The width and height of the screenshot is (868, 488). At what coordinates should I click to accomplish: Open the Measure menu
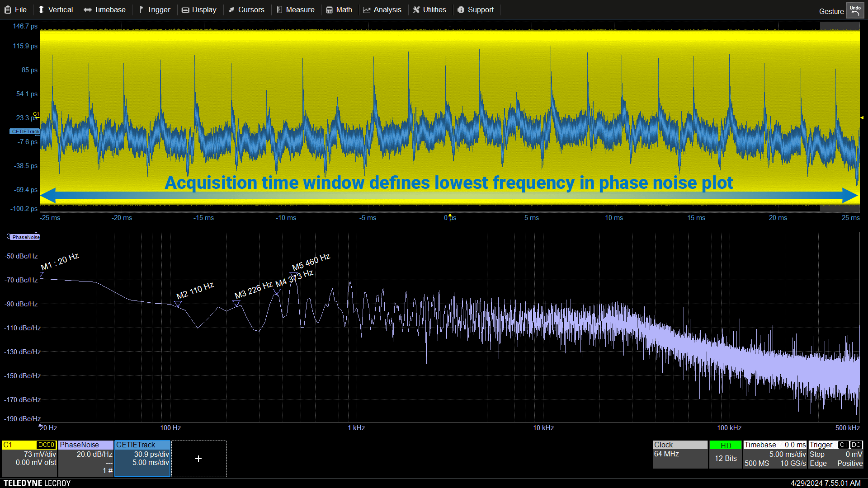(x=296, y=10)
